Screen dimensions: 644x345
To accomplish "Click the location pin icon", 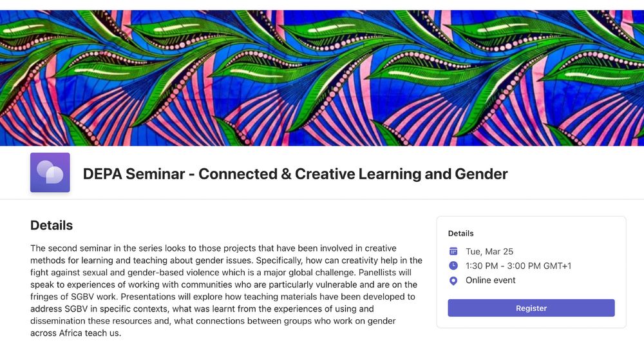I will coord(453,281).
